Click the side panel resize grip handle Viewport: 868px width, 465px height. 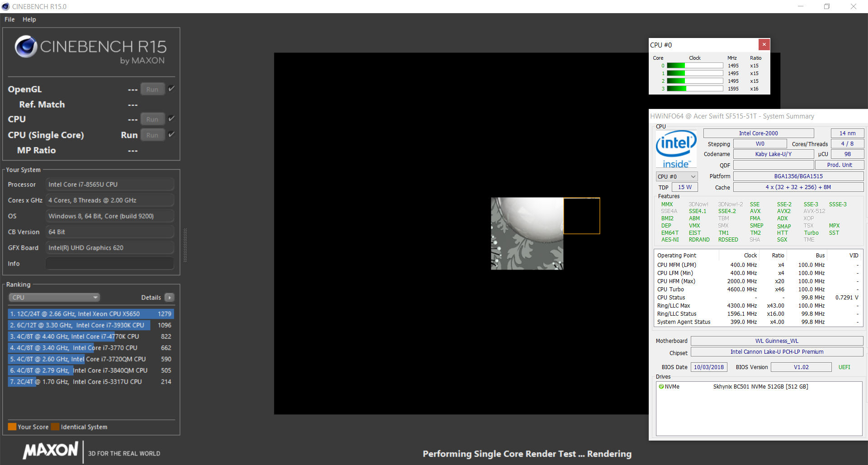pyautogui.click(x=185, y=245)
